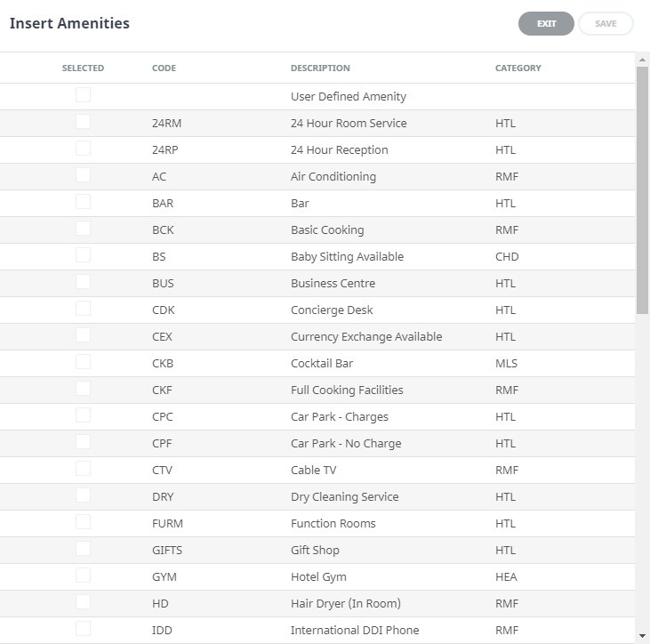Enable the Air Conditioning checkbox
Image resolution: width=650 pixels, height=644 pixels.
tap(83, 175)
